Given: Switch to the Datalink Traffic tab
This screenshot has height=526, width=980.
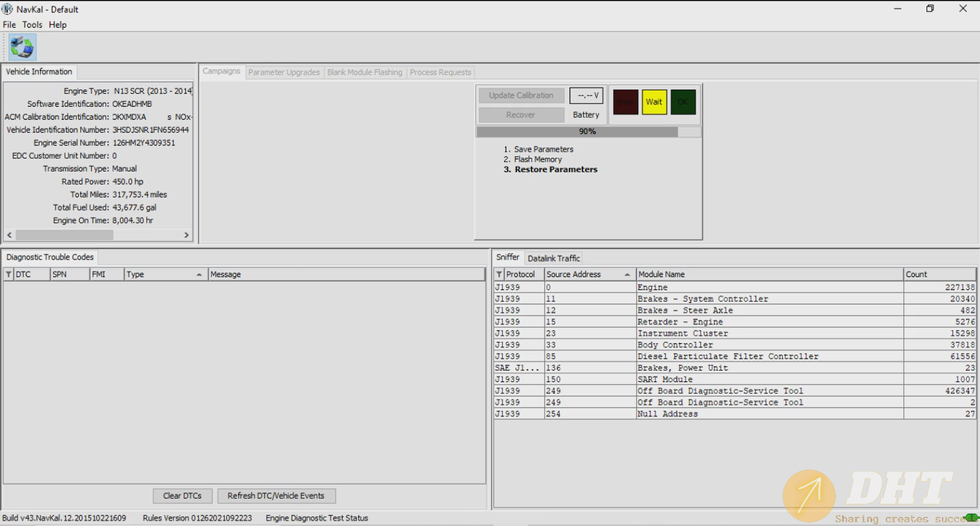Looking at the screenshot, I should (x=554, y=258).
